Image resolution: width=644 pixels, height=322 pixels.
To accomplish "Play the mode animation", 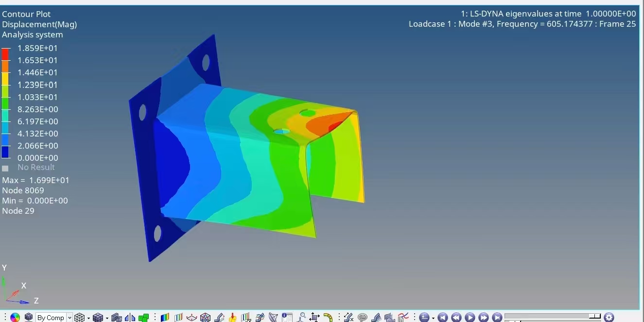I will 470,318.
